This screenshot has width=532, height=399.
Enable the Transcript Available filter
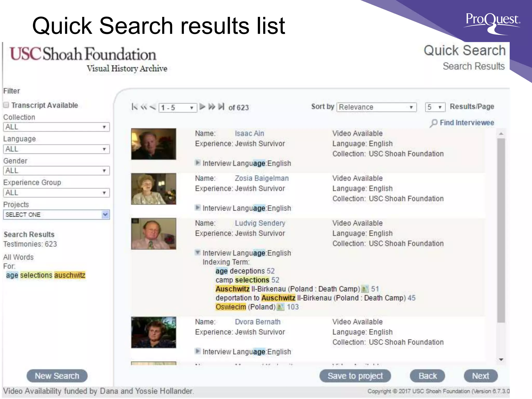tap(6, 105)
